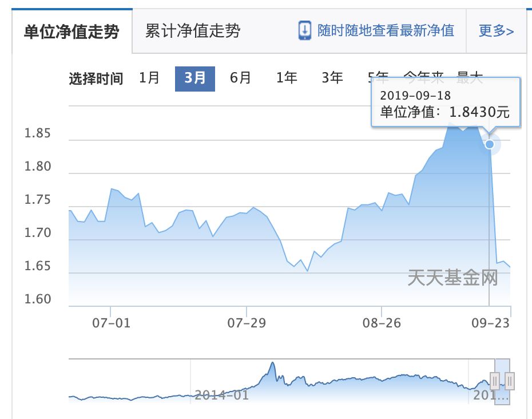The image size is (532, 419).
Task: Open 随时随地查看最新净值 link
Action: (386, 30)
